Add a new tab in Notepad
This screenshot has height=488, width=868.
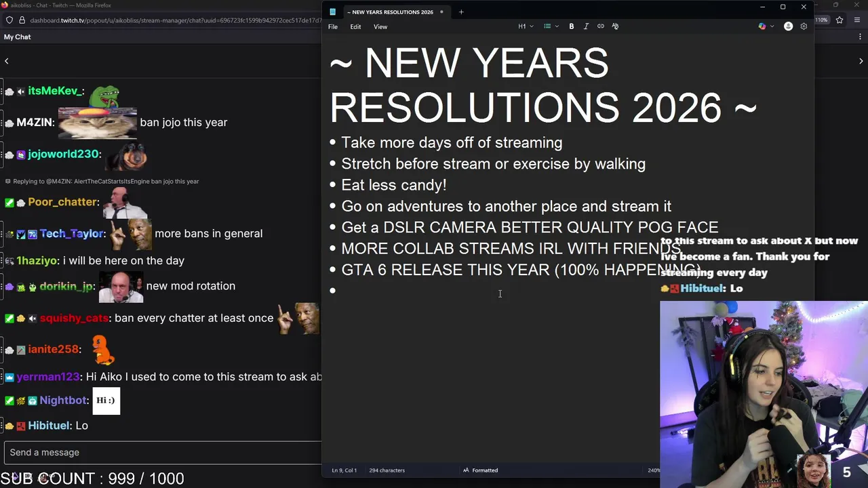(x=461, y=12)
